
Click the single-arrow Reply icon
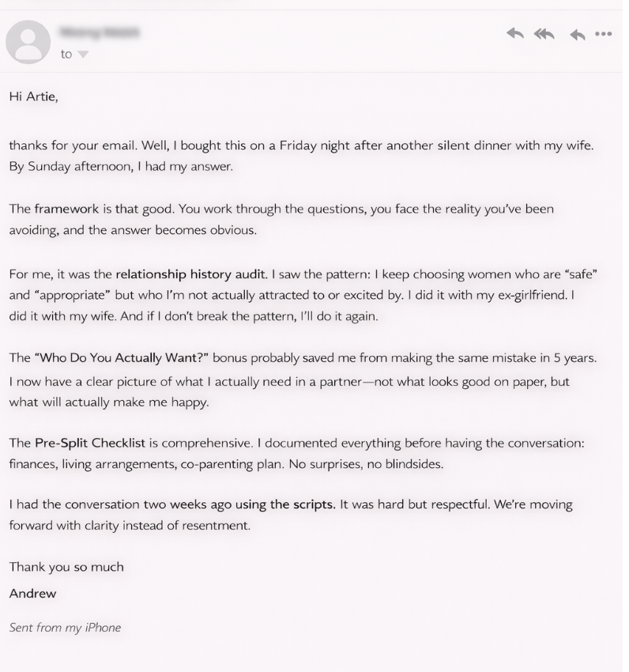point(515,33)
